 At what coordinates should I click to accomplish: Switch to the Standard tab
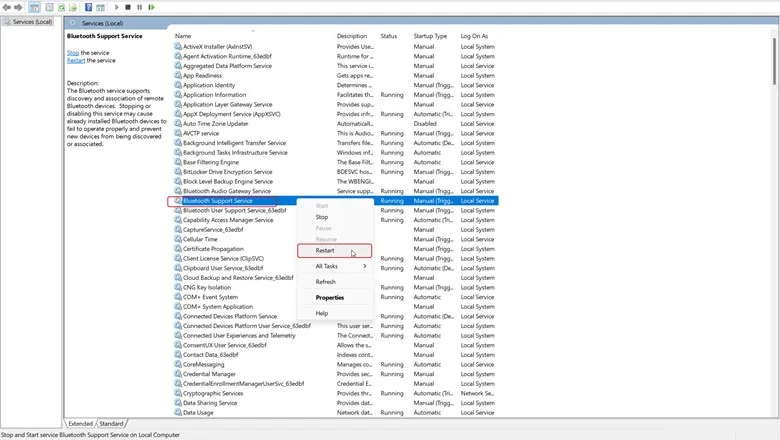click(111, 424)
